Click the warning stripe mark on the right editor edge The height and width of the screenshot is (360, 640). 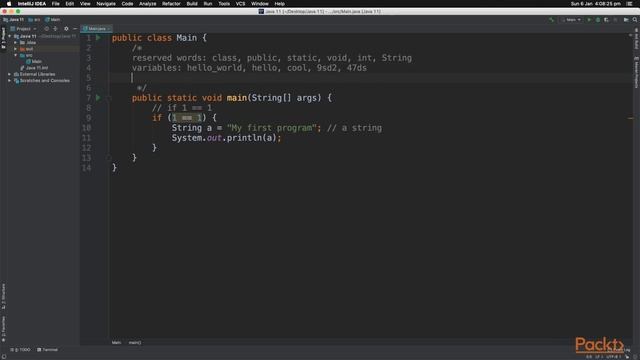[631, 118]
